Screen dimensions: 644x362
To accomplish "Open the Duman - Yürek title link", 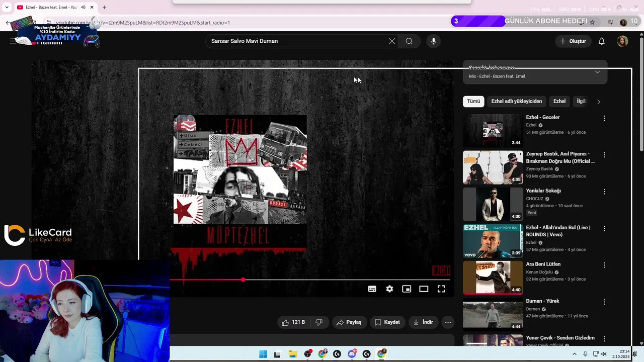I will pos(542,301).
